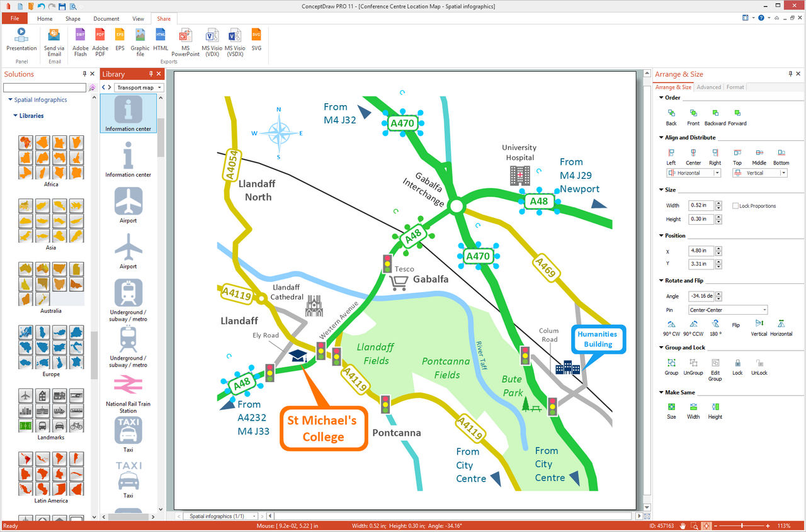The image size is (806, 532).
Task: Switch to the Home ribbon tab
Action: 45,19
